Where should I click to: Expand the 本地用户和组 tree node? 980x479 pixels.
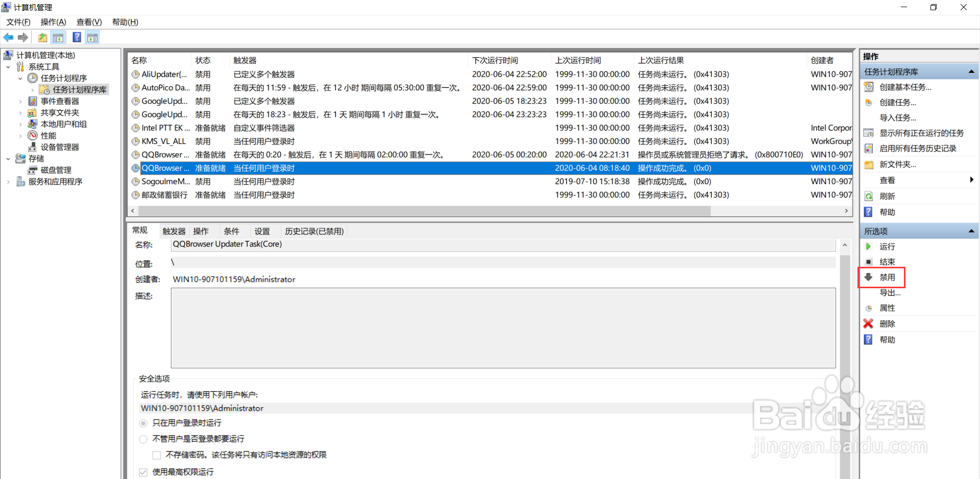coord(20,124)
